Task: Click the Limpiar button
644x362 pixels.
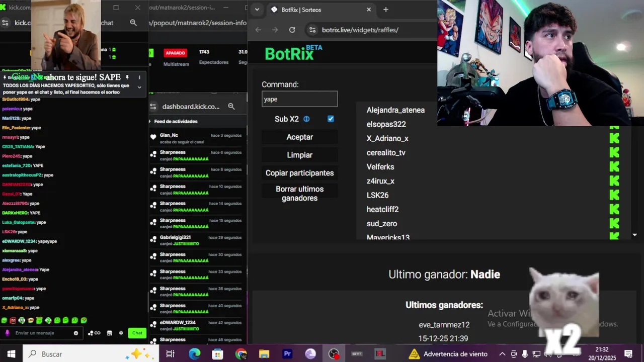Action: pyautogui.click(x=299, y=155)
